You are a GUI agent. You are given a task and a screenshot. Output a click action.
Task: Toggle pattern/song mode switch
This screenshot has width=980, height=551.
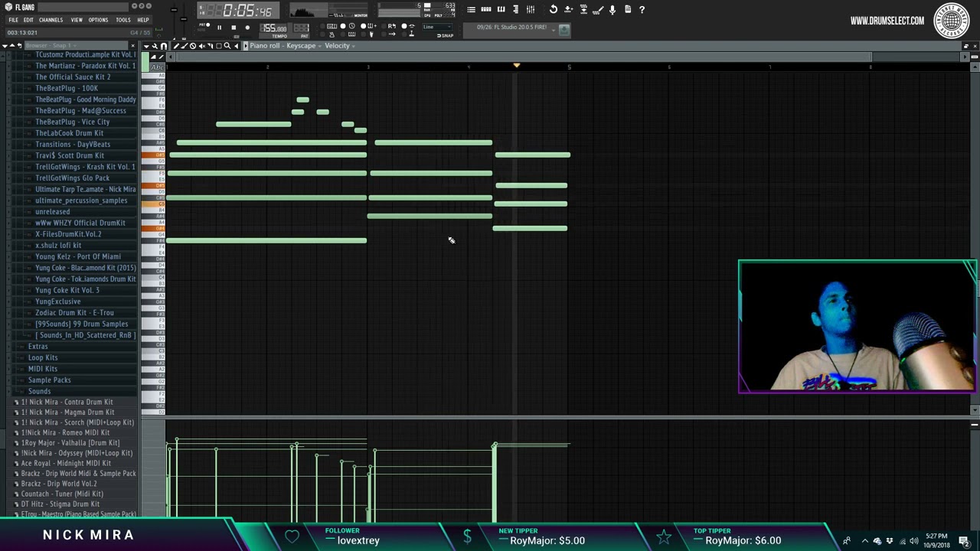204,27
